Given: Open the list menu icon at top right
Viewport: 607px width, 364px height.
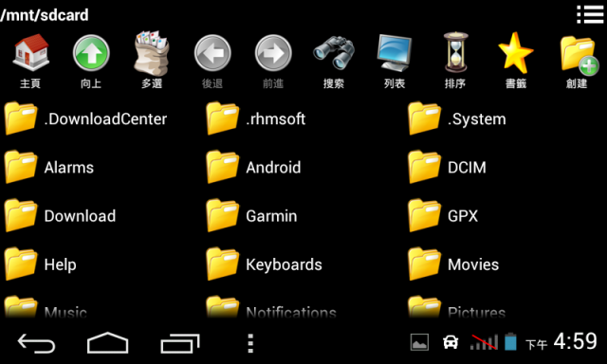Looking at the screenshot, I should [x=590, y=15].
